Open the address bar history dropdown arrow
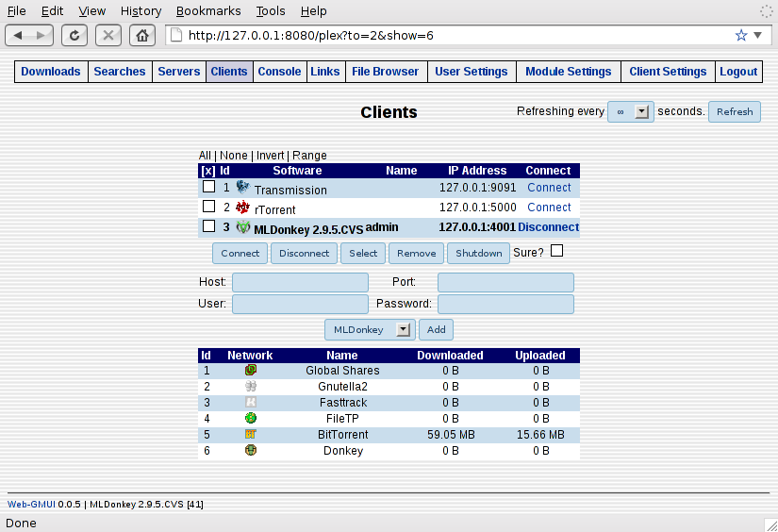The image size is (778, 532). 757,35
